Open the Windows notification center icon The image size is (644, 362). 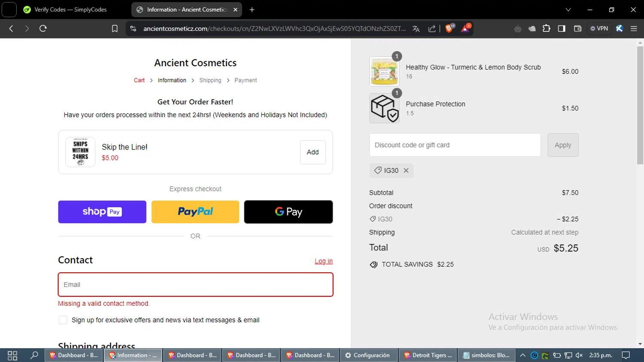point(626,355)
